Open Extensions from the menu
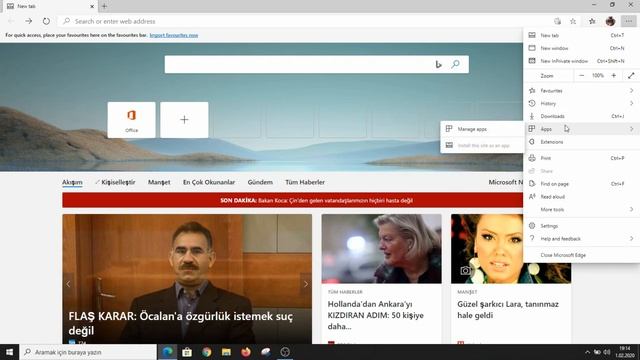640x360 pixels. [x=582, y=142]
